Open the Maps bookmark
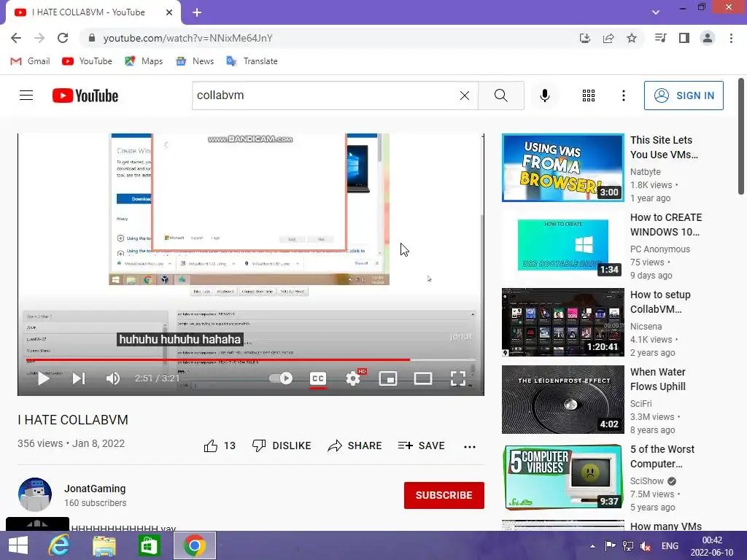Image resolution: width=747 pixels, height=560 pixels. (144, 61)
